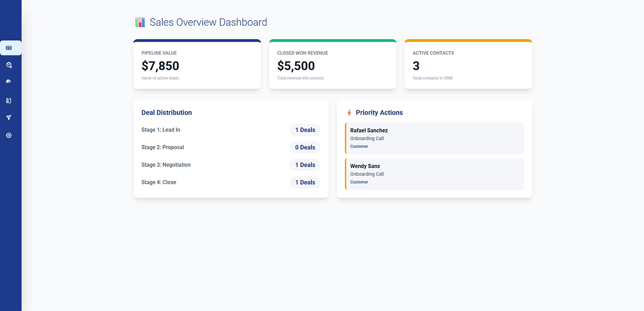Click the Stage 1: Lead In deals badge

[305, 130]
